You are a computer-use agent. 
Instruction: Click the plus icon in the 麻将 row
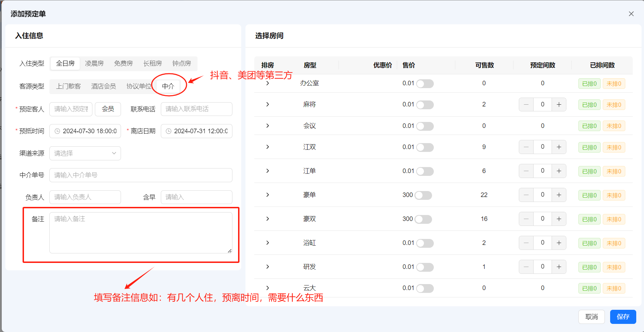(559, 105)
